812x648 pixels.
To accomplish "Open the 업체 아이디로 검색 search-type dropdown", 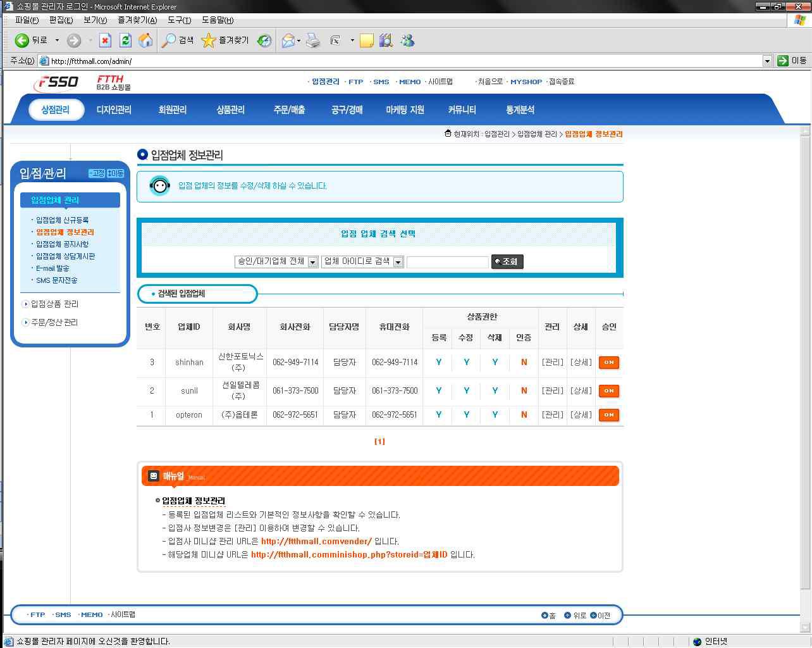I will click(362, 261).
